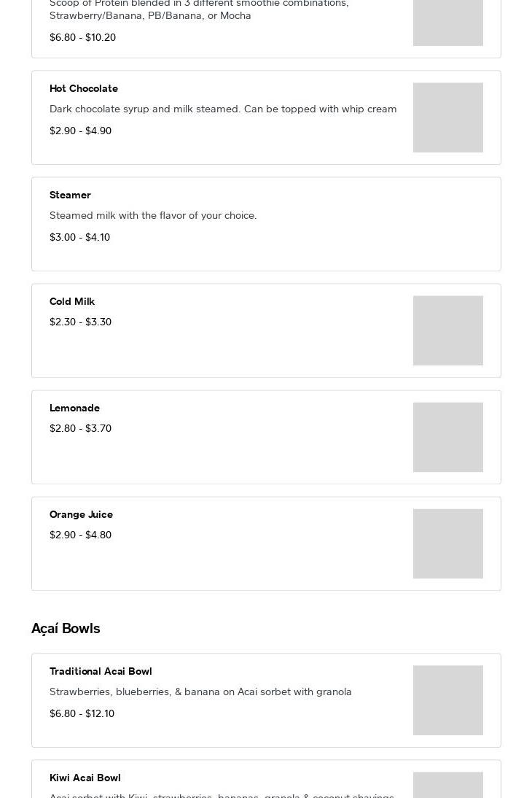
Task: Select the Lemonade item title
Action: point(74,408)
